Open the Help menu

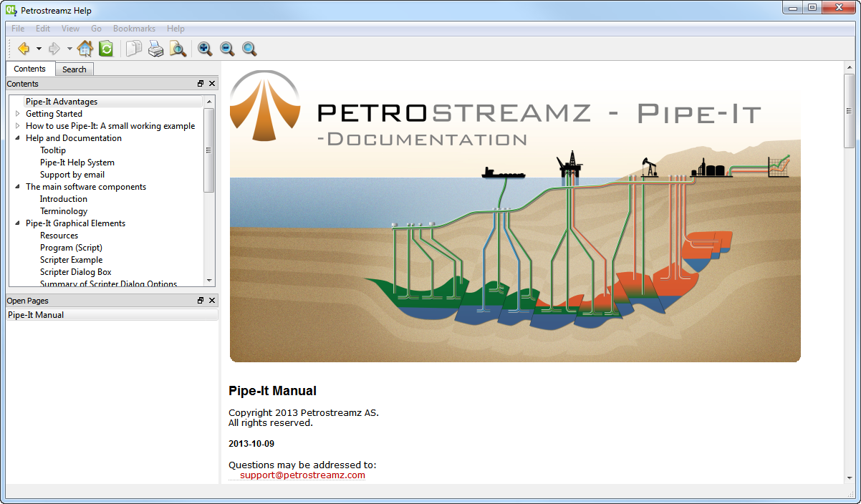click(x=175, y=29)
